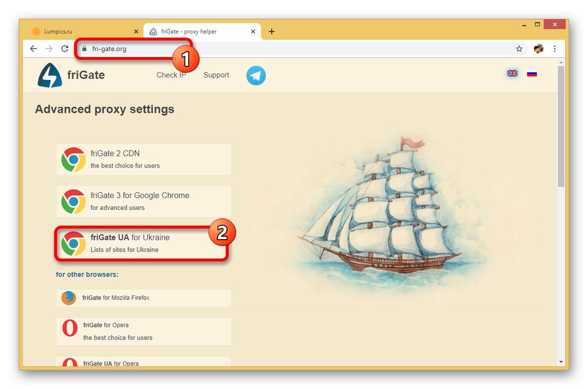Image resolution: width=588 pixels, height=389 pixels.
Task: Click the scrollbar up arrow
Action: pos(561,62)
